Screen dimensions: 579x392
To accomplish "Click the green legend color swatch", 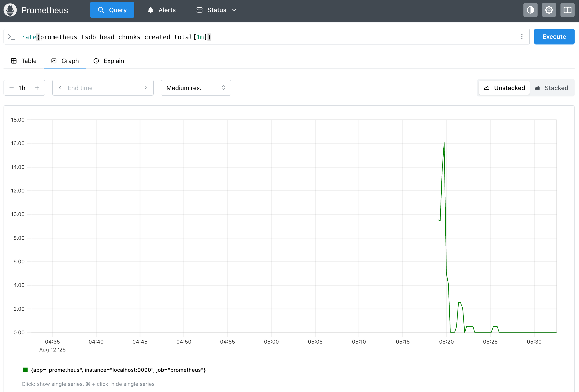I will (x=25, y=370).
